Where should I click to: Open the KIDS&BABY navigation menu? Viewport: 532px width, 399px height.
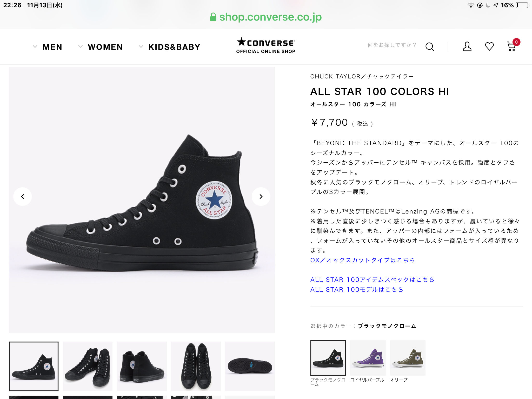(174, 47)
